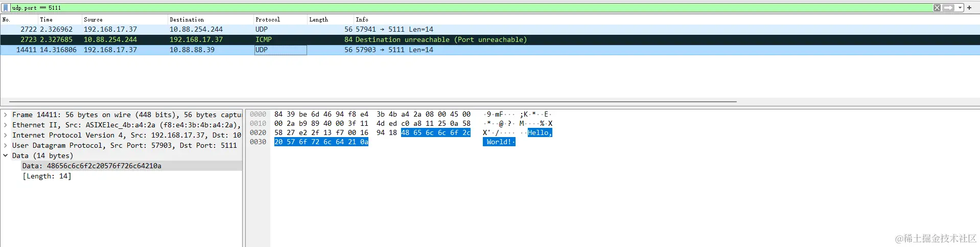
Task: Sort by the Destination column header
Action: coord(211,19)
